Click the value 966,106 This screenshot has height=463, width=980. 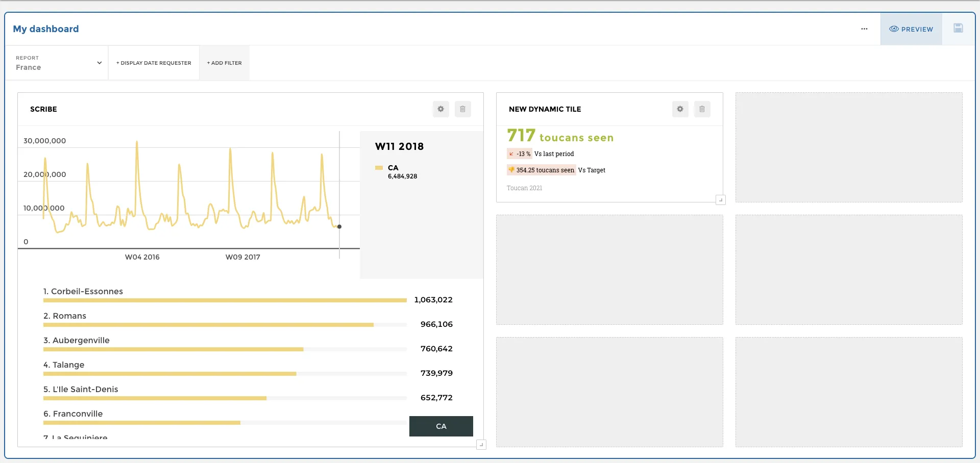(x=436, y=324)
